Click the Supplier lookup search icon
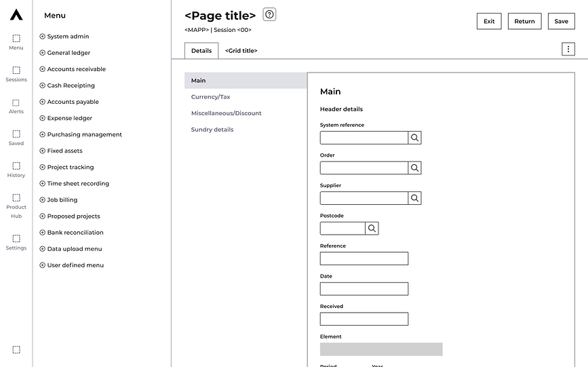 [x=414, y=198]
